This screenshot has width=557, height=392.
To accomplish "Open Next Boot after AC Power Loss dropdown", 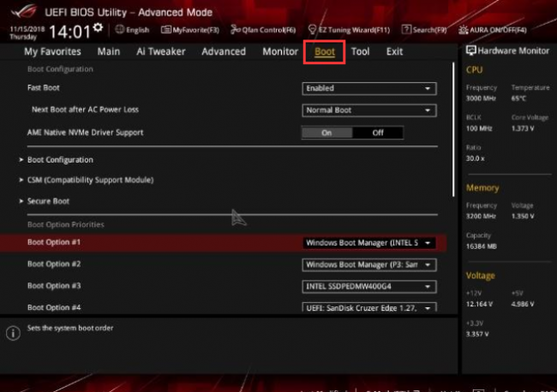I will click(369, 110).
